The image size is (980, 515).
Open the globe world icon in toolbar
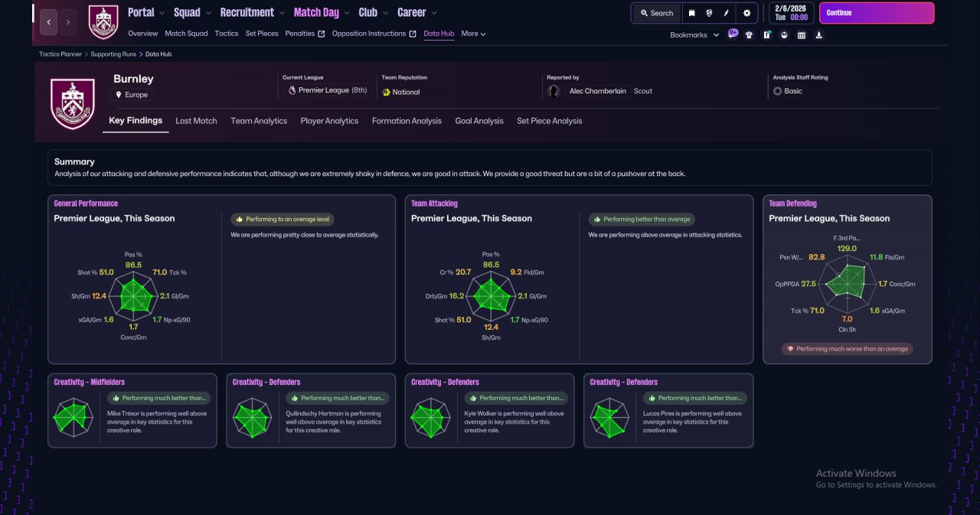click(709, 13)
